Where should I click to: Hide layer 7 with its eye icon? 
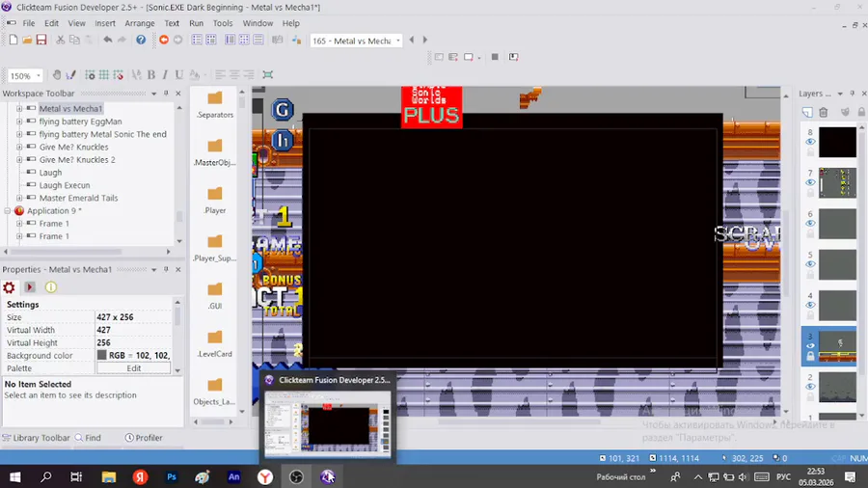click(x=810, y=182)
